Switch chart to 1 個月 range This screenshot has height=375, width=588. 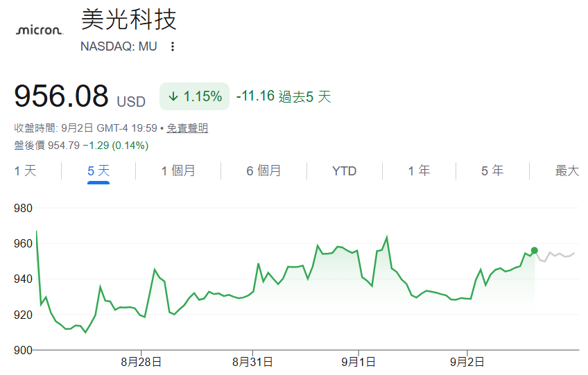click(x=178, y=171)
